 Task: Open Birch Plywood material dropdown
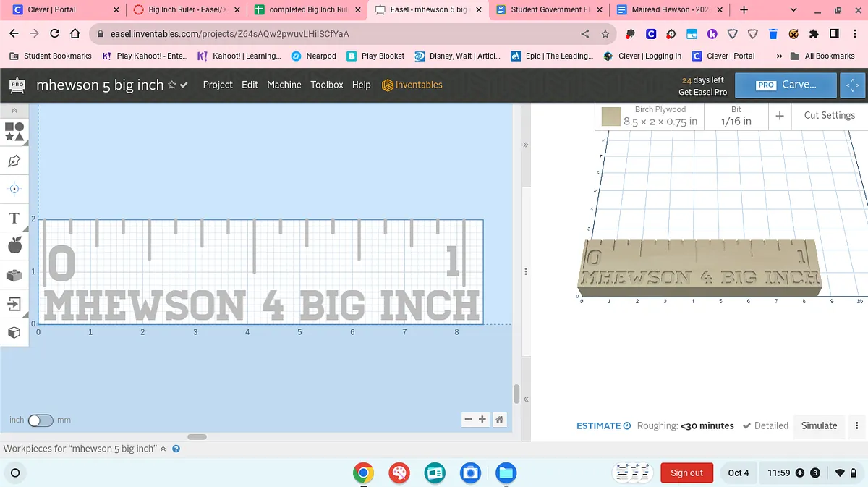pyautogui.click(x=660, y=116)
